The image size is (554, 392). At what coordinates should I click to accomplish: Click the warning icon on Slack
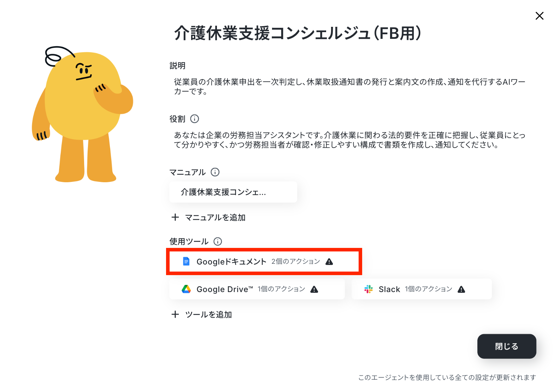(461, 290)
